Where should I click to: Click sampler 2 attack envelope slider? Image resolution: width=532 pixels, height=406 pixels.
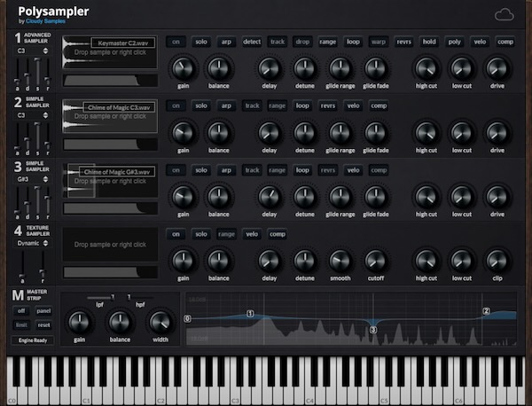17,136
